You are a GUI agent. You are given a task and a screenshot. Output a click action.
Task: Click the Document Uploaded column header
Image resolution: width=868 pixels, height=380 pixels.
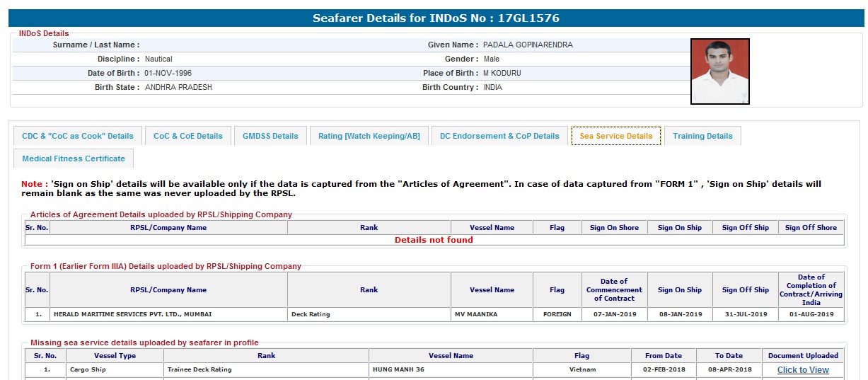point(803,356)
